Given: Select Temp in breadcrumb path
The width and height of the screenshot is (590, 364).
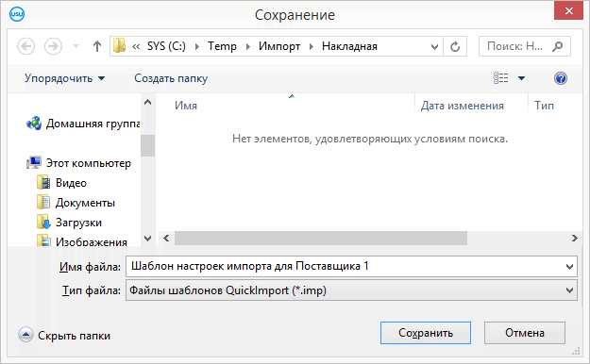Looking at the screenshot, I should (222, 46).
